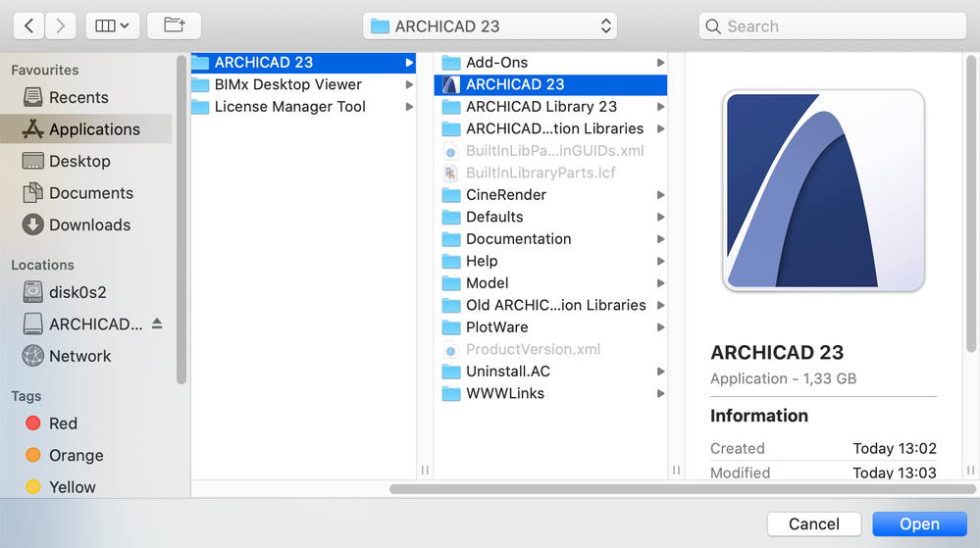
Task: Select the ARCHICAD...tion Libraries folder
Action: (x=550, y=128)
